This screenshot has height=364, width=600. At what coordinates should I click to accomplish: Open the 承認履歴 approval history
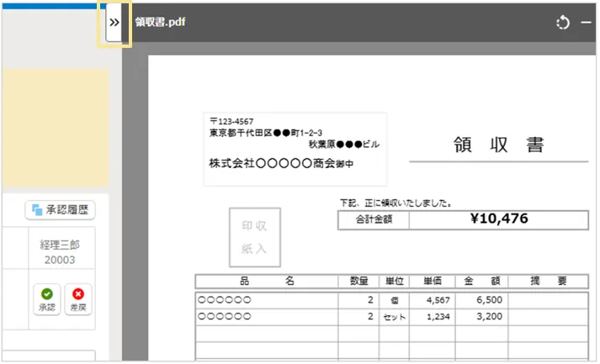61,209
